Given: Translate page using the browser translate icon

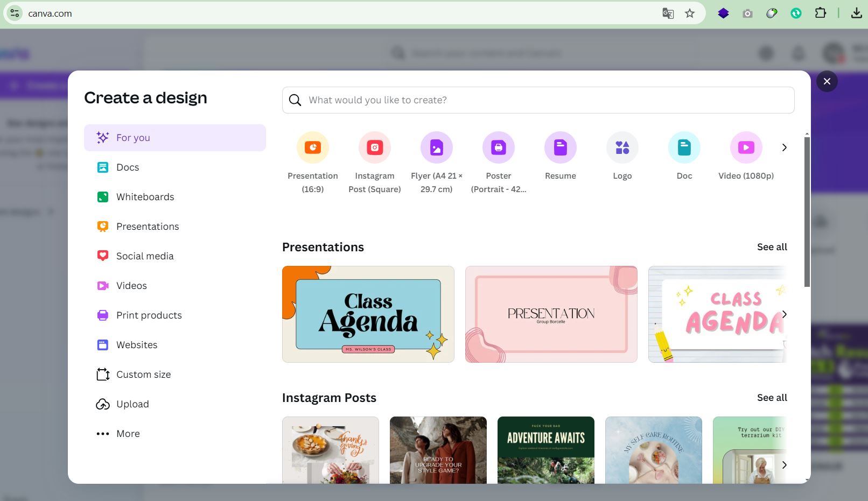Looking at the screenshot, I should (x=668, y=13).
